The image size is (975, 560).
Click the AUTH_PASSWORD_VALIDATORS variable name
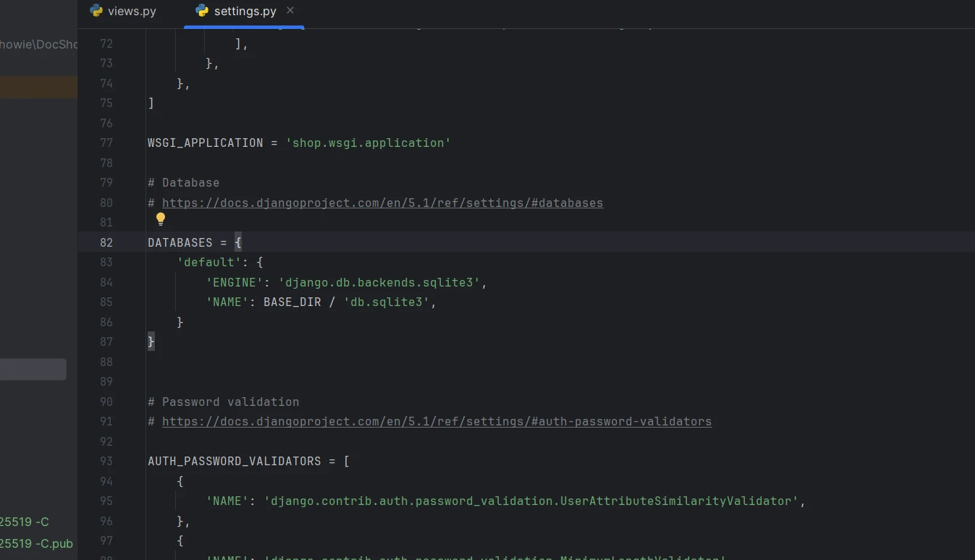(x=234, y=461)
